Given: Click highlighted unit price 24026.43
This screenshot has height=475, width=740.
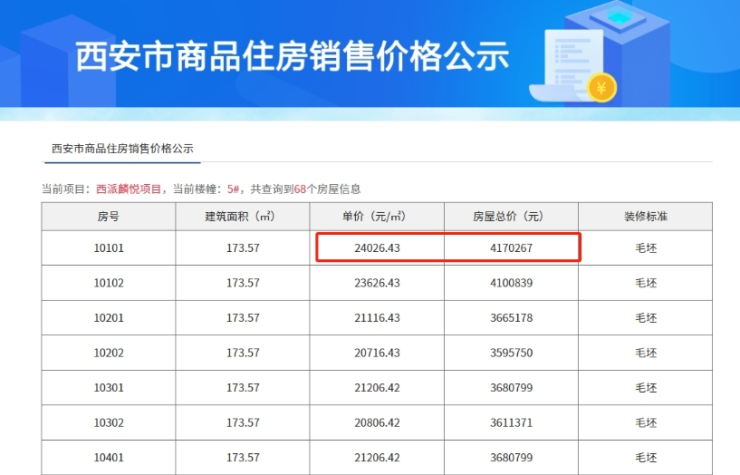Looking at the screenshot, I should (x=378, y=247).
